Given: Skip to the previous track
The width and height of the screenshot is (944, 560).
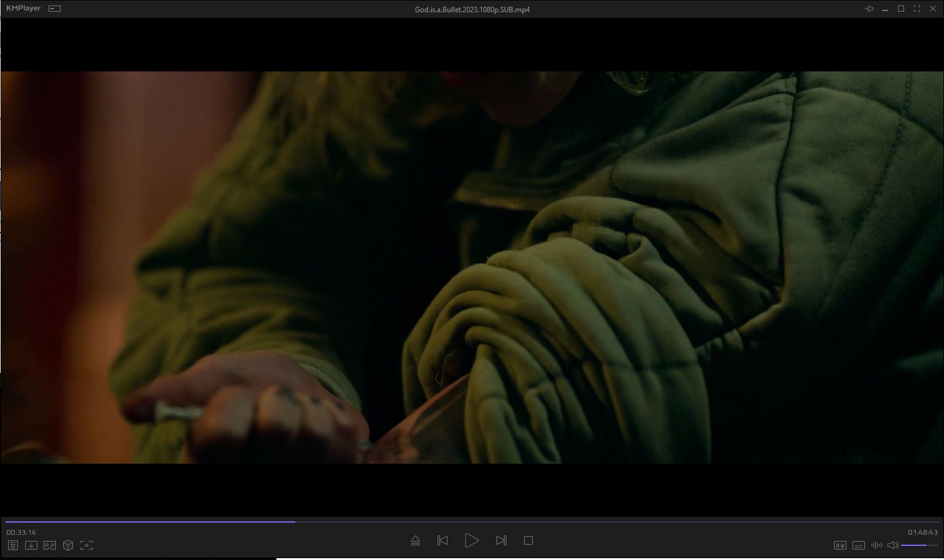Looking at the screenshot, I should click(x=443, y=540).
